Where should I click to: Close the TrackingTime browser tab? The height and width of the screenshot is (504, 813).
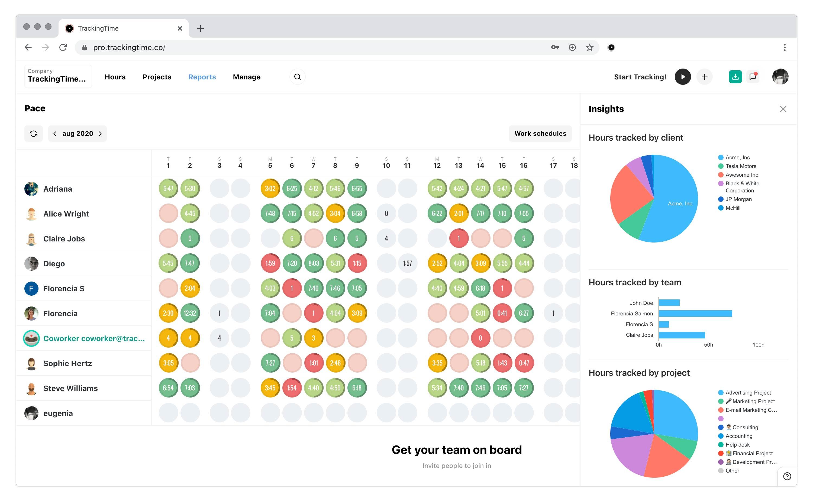(x=180, y=28)
